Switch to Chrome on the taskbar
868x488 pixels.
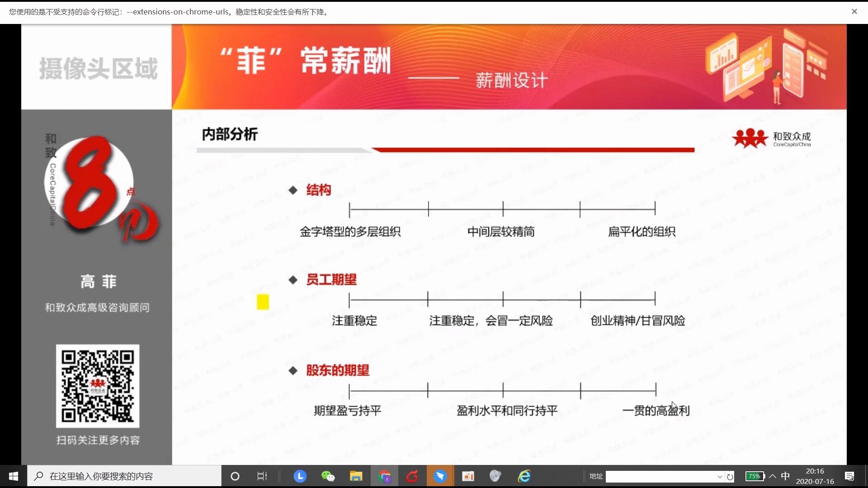[385, 476]
